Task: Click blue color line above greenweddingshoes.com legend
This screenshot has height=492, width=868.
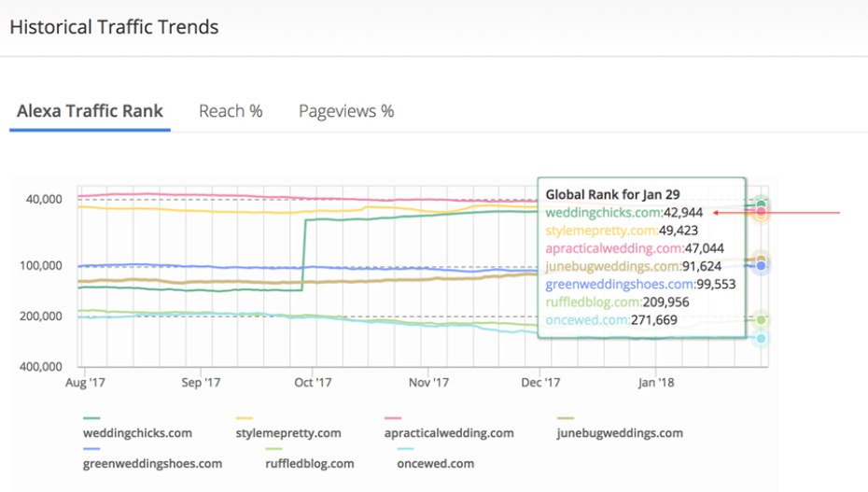Action: (x=91, y=449)
